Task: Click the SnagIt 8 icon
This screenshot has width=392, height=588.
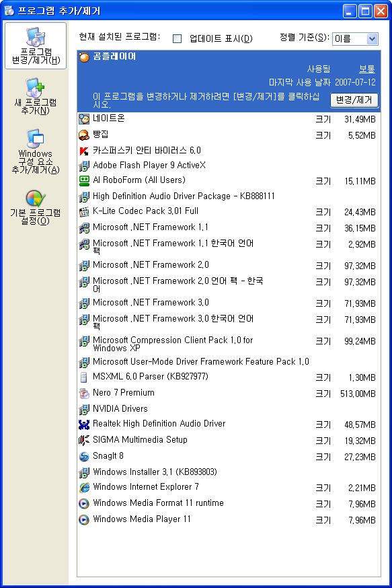Action: [84, 456]
